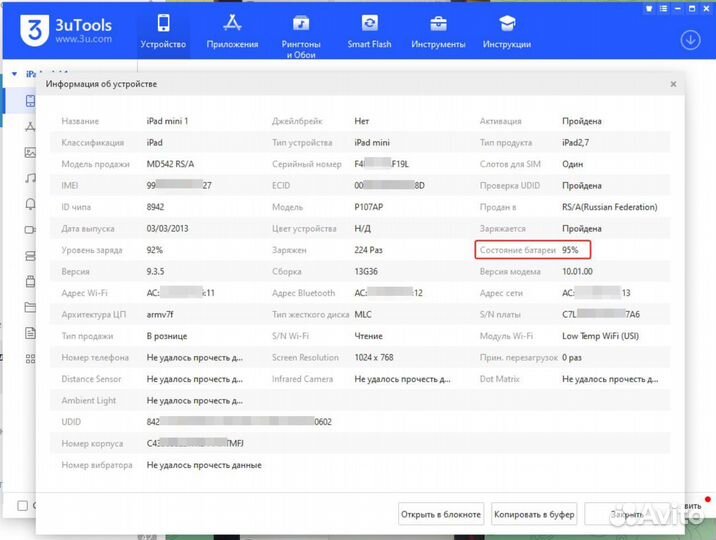
Task: Click the chip ID value 8942
Action: tap(155, 207)
